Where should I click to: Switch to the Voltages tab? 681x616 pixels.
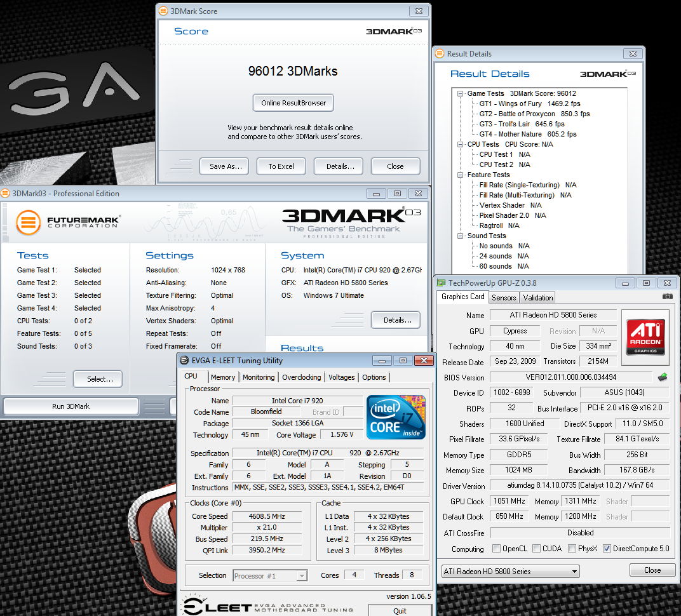[x=341, y=377]
